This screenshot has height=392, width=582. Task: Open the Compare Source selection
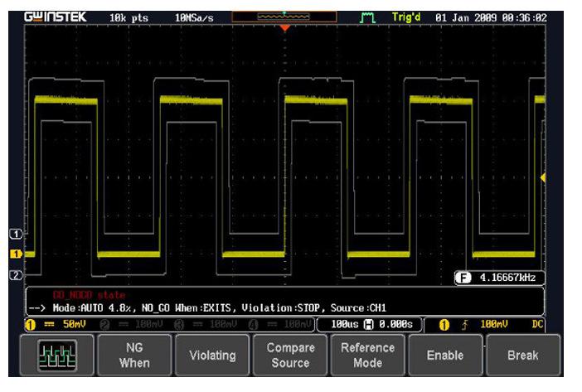pos(290,355)
